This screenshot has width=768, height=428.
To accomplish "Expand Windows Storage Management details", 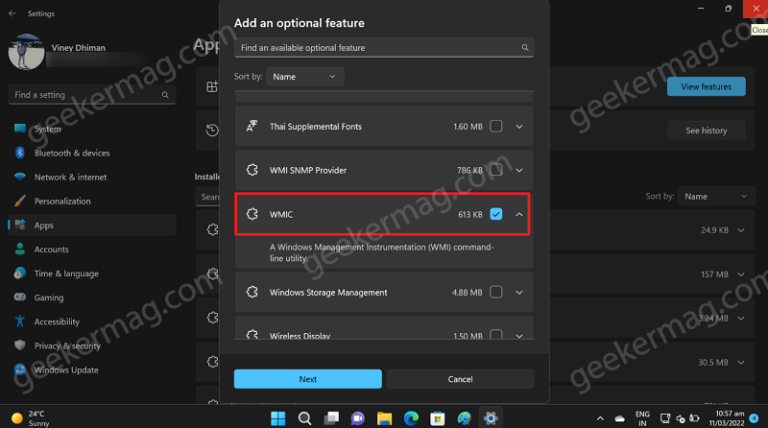I will tap(519, 293).
